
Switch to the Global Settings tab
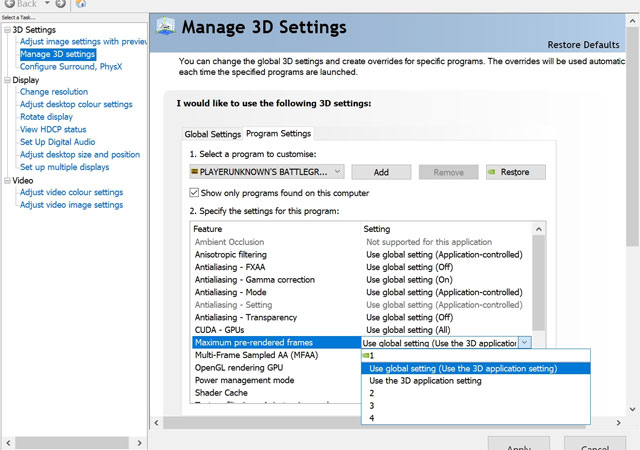(212, 134)
